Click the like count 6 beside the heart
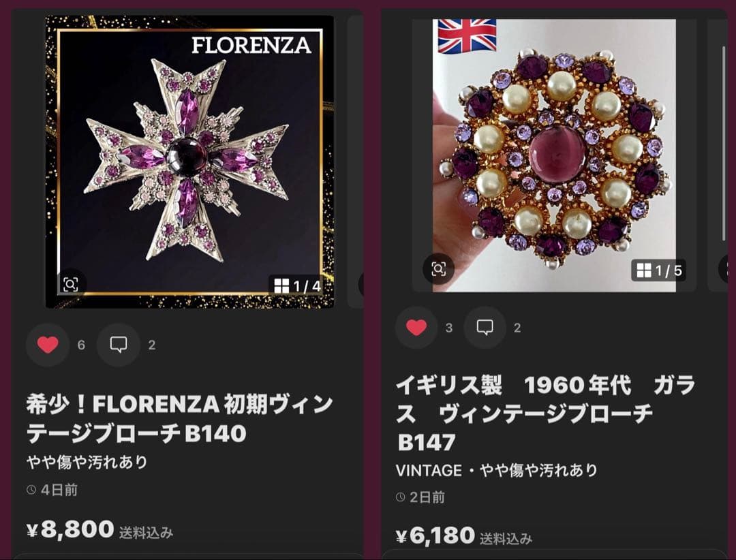 (81, 345)
